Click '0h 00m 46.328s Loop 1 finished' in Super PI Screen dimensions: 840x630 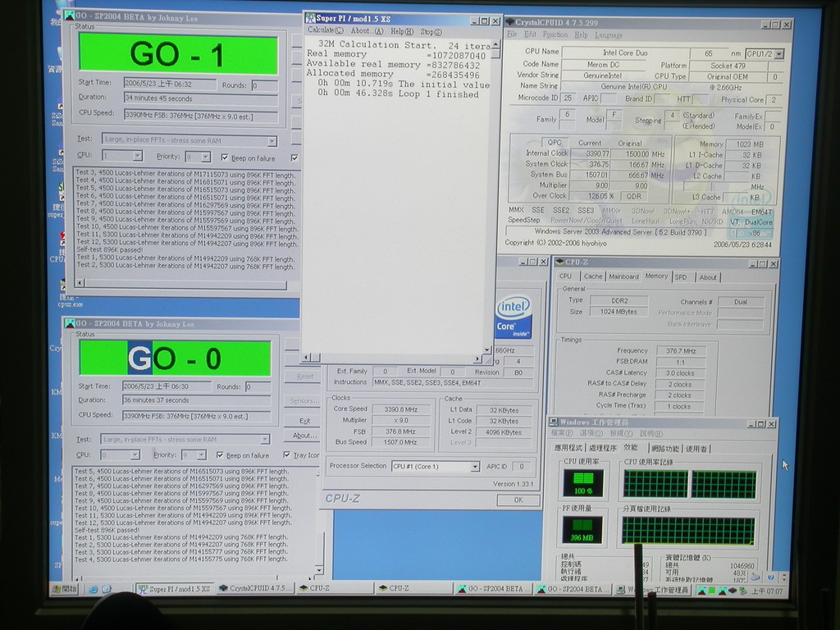click(x=398, y=94)
